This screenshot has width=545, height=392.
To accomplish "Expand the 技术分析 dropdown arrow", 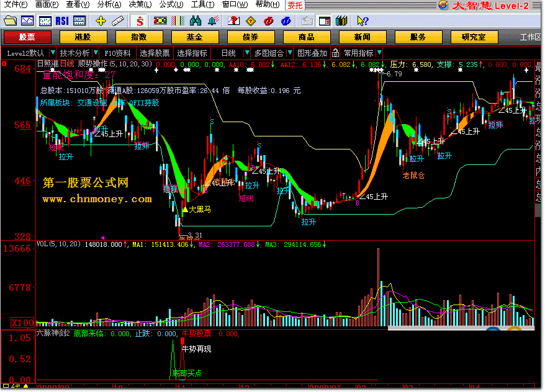I will click(96, 53).
